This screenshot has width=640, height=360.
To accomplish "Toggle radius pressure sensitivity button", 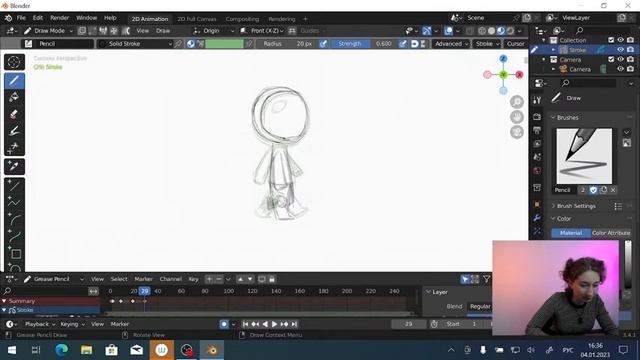I will point(323,44).
